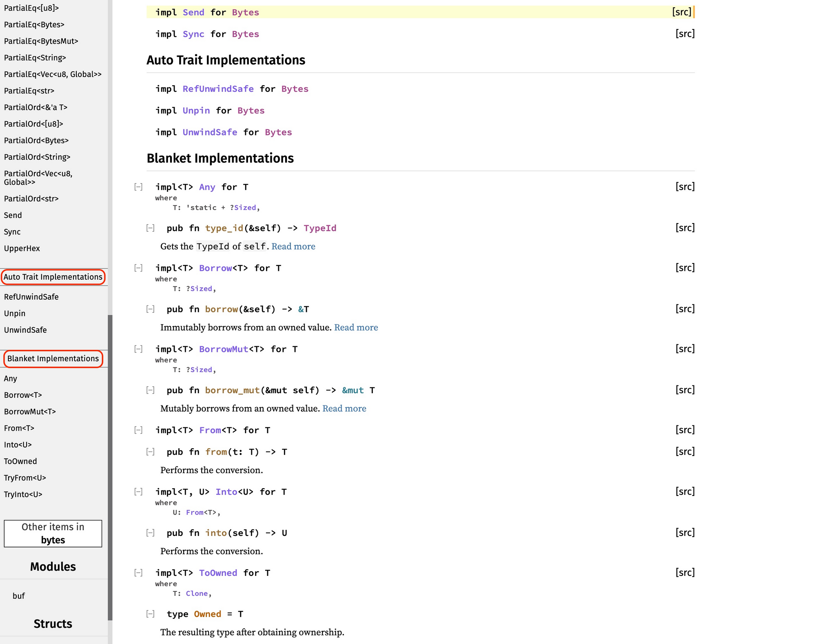
Task: Open the buf module in sidebar
Action: point(19,596)
